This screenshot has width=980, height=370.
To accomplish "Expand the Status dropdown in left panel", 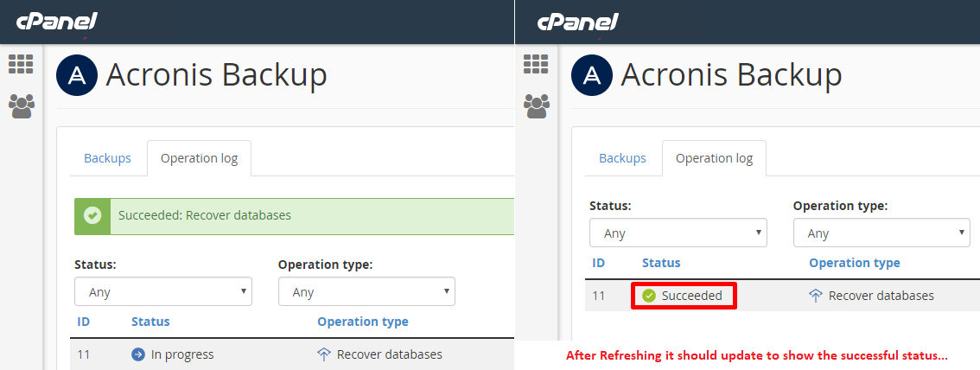I will (163, 292).
